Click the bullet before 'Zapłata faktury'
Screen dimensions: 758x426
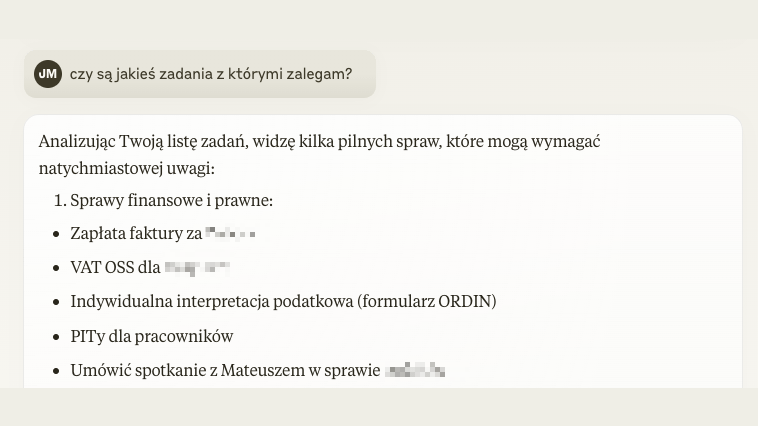point(56,234)
